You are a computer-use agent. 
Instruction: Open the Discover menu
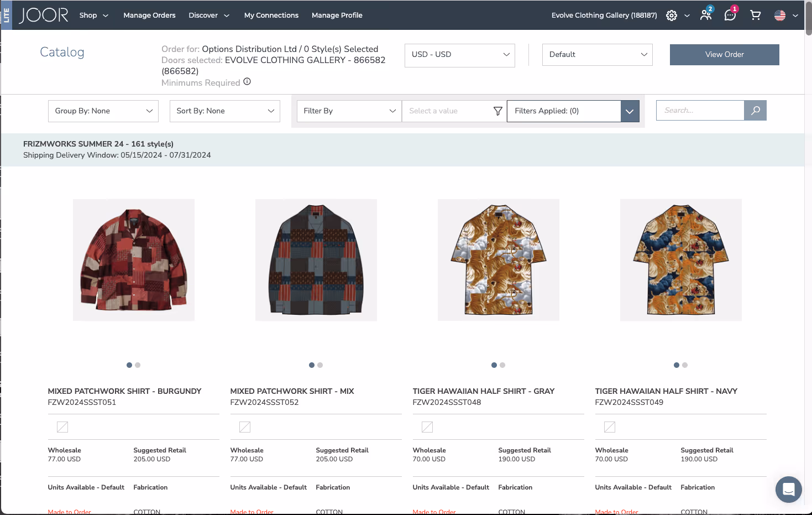point(209,15)
